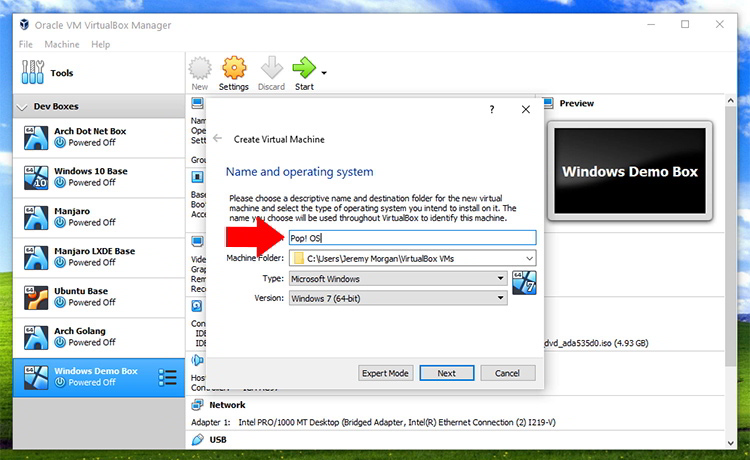Cancel the Create Virtual Machine dialog

[x=507, y=373]
